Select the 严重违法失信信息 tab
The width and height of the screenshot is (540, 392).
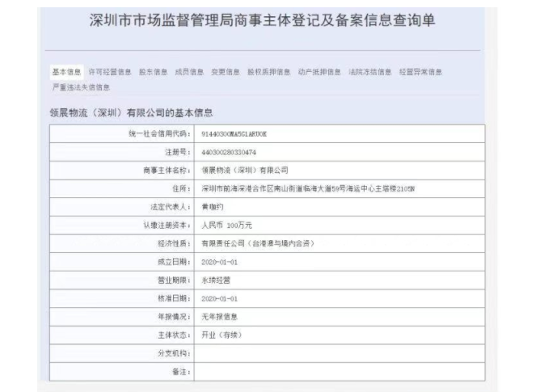[x=81, y=86]
